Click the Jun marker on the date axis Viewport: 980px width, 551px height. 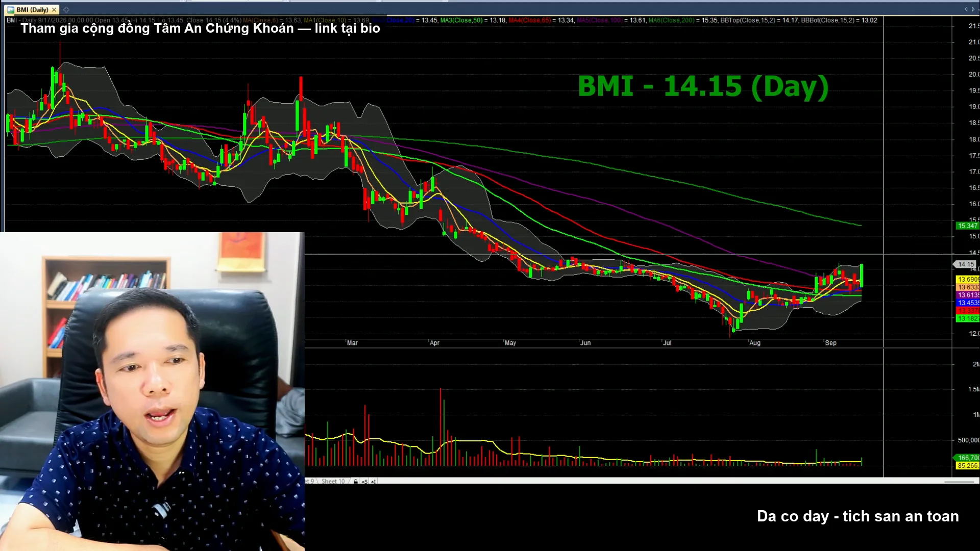pyautogui.click(x=585, y=343)
